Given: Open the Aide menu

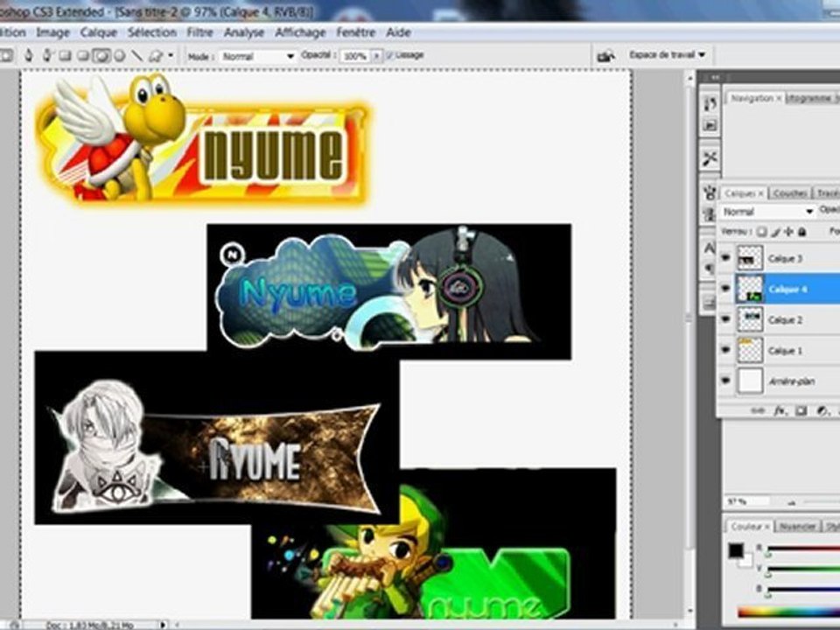Looking at the screenshot, I should [399, 32].
